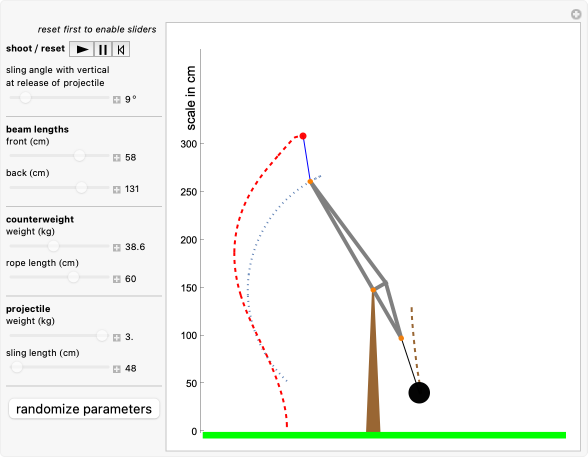Start the shoot animation with play button
Viewport: 588px width, 458px height.
coord(81,49)
